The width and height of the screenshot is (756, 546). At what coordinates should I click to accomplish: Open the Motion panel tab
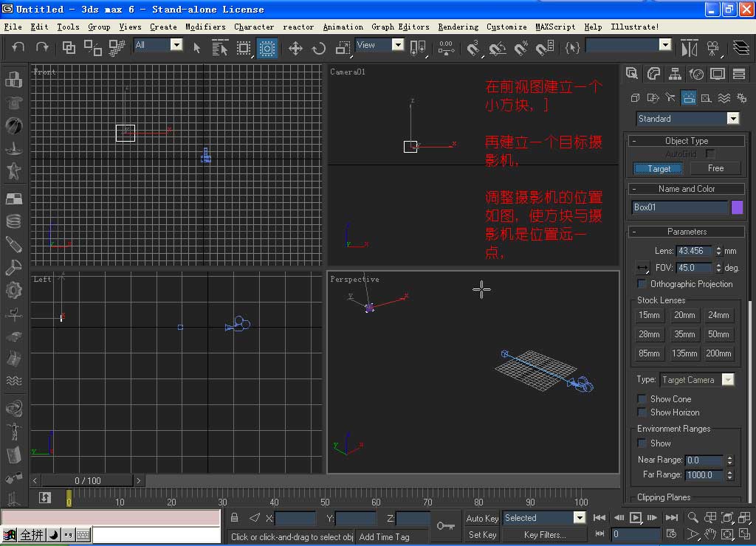696,73
